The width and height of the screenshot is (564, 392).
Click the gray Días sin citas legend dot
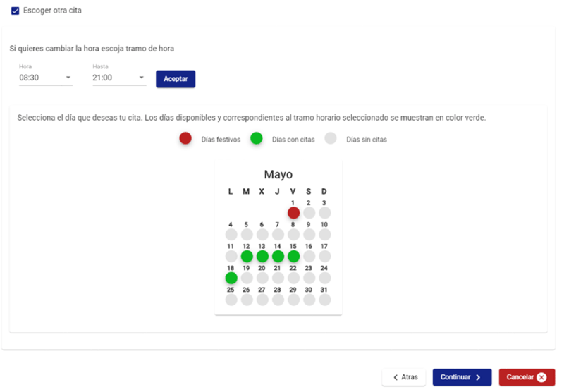click(330, 138)
